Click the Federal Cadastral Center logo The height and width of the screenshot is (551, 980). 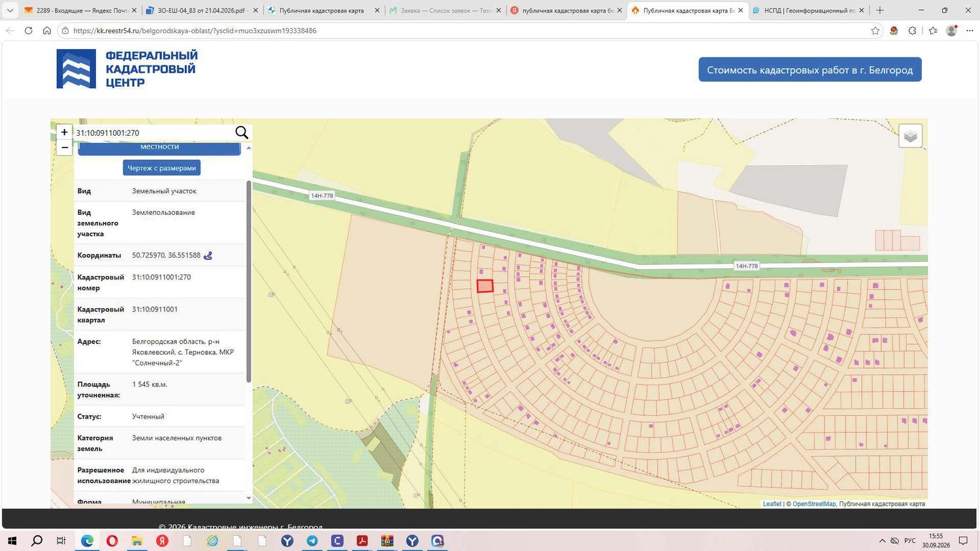pos(127,69)
